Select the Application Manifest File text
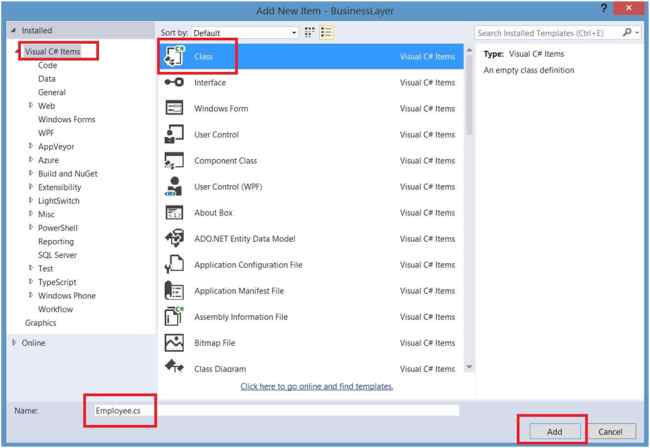This screenshot has height=448, width=650. pyautogui.click(x=239, y=291)
